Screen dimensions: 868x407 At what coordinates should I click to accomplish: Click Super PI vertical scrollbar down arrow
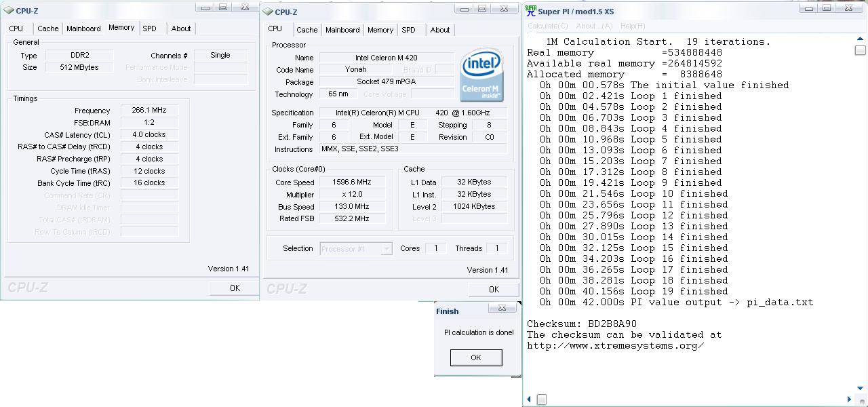(861, 389)
